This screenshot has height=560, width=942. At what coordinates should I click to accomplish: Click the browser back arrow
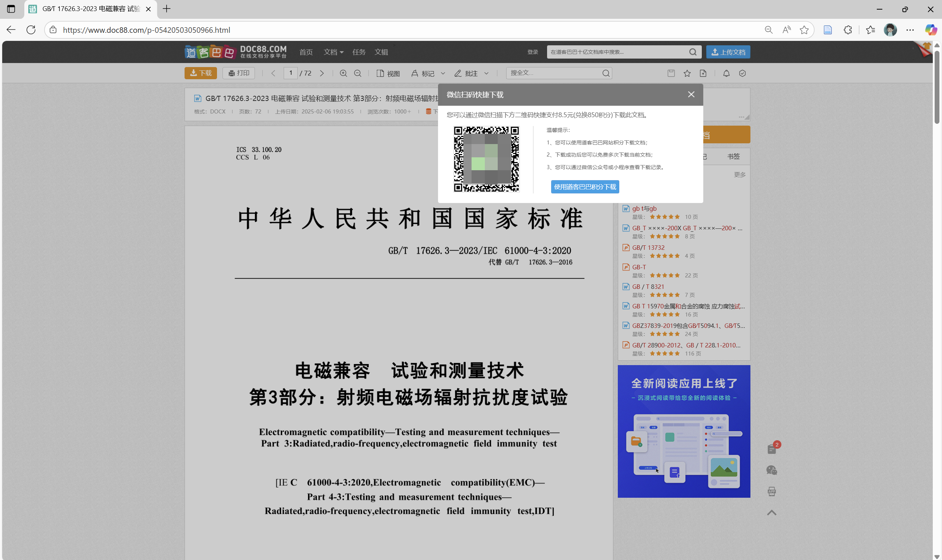coord(11,30)
